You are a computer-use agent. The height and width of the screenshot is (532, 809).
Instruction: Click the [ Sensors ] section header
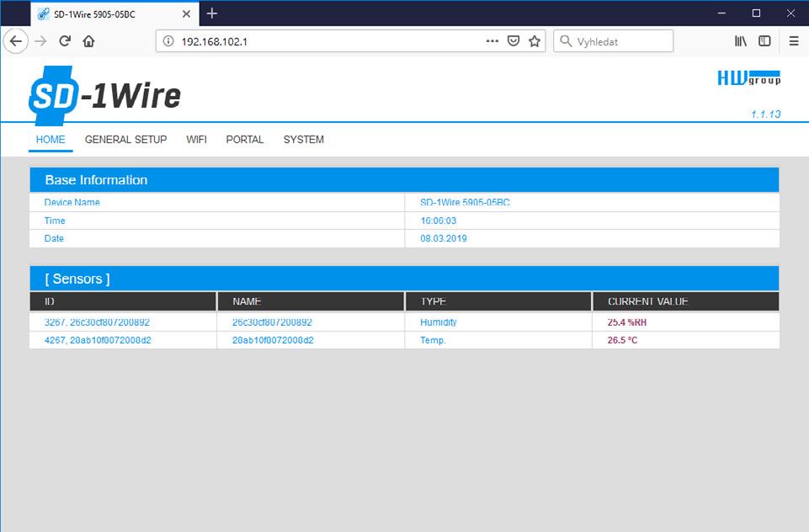tap(404, 279)
